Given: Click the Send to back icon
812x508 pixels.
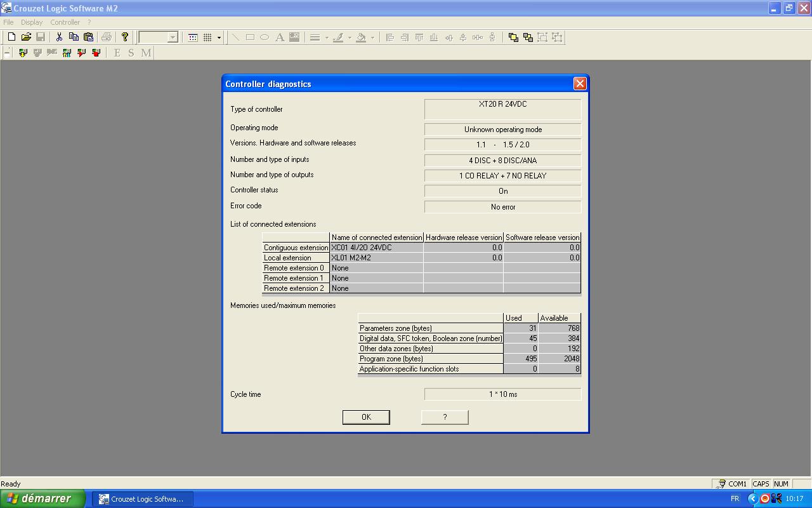Looking at the screenshot, I should pyautogui.click(x=528, y=37).
